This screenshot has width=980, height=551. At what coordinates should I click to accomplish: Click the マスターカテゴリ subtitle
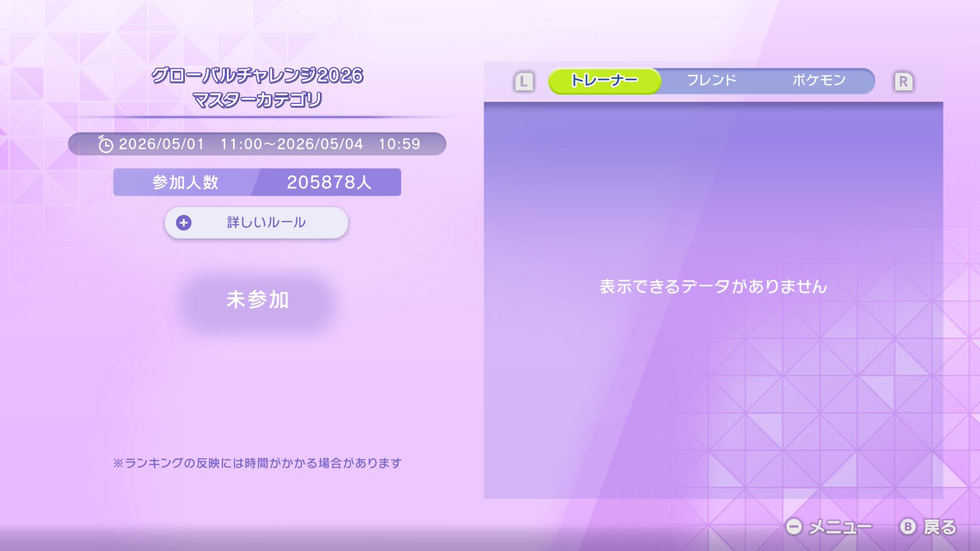point(257,100)
